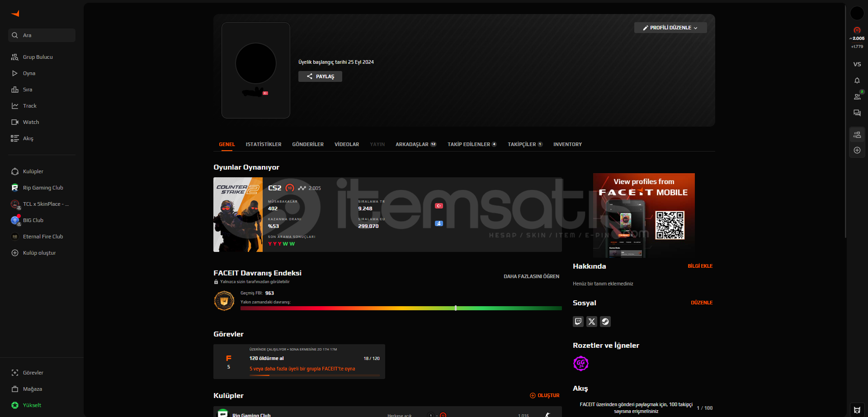The width and height of the screenshot is (868, 417).
Task: Click the icon at right bar bottom
Action: tap(857, 410)
